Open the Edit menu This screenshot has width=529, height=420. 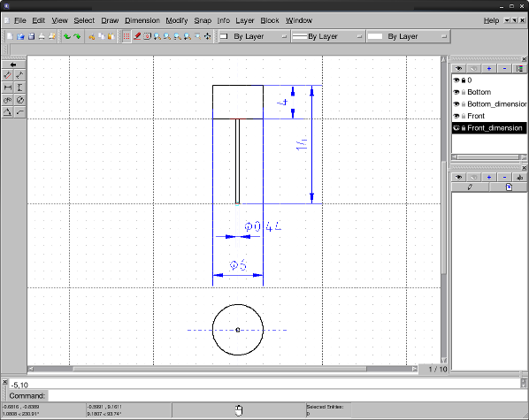[38, 20]
